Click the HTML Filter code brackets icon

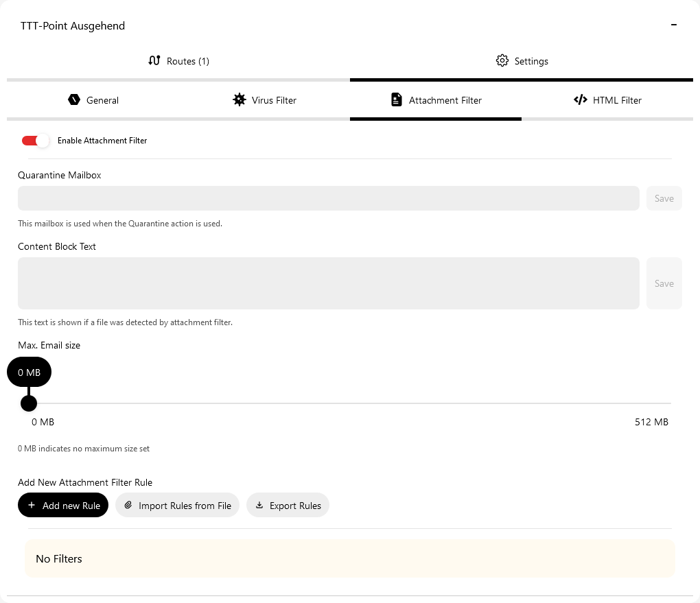coord(581,100)
